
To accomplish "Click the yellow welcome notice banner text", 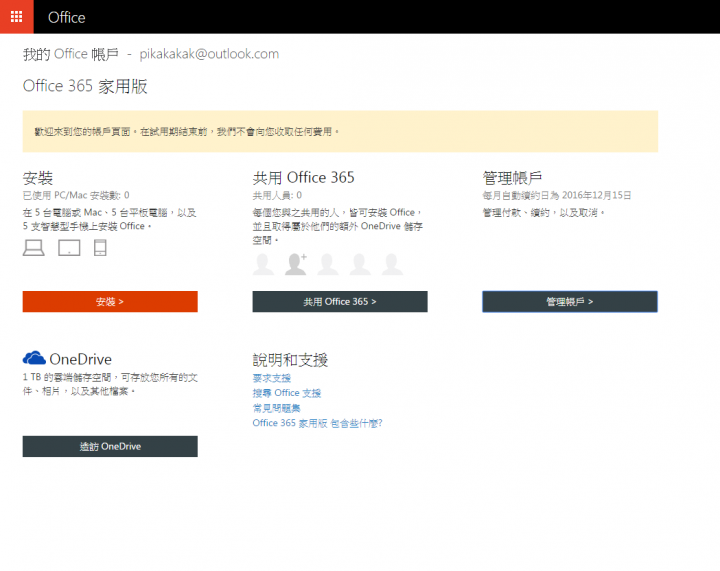I will tap(187, 132).
